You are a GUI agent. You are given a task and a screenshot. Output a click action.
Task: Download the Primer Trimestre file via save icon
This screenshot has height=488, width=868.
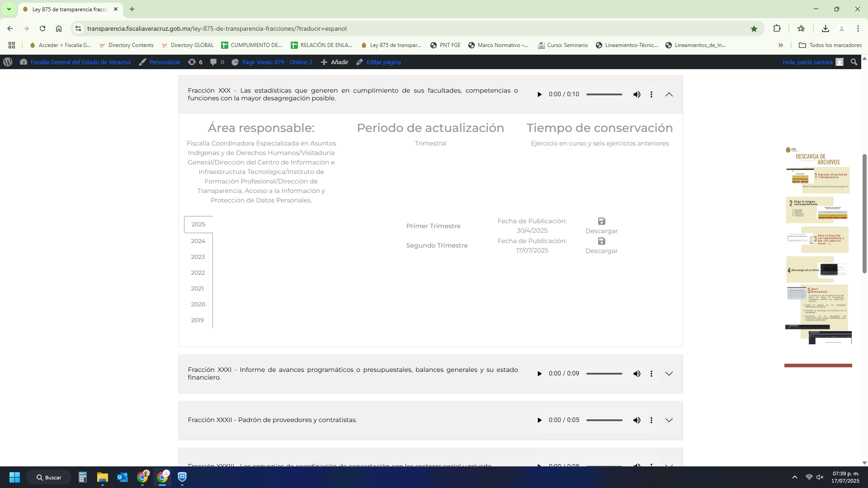pyautogui.click(x=601, y=221)
